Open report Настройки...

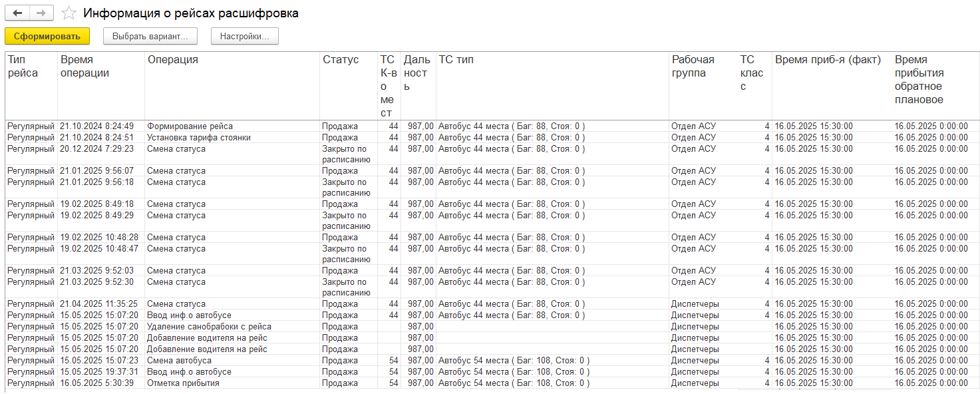[x=244, y=37]
